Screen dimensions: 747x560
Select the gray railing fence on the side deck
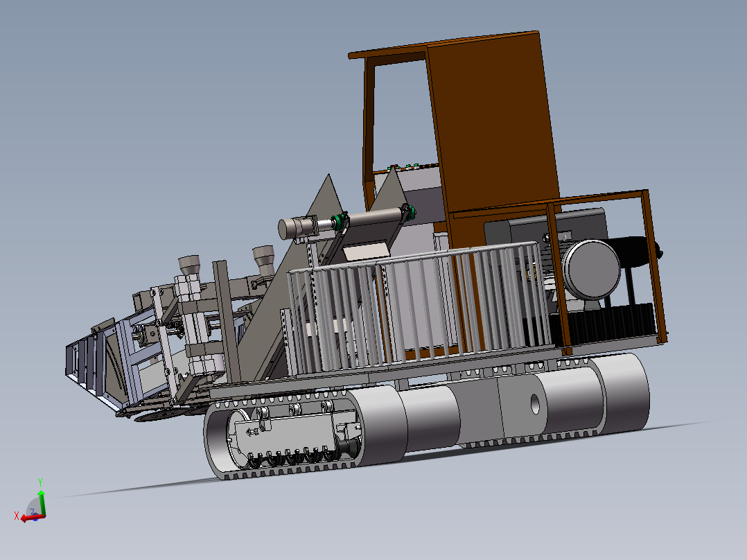(x=418, y=308)
